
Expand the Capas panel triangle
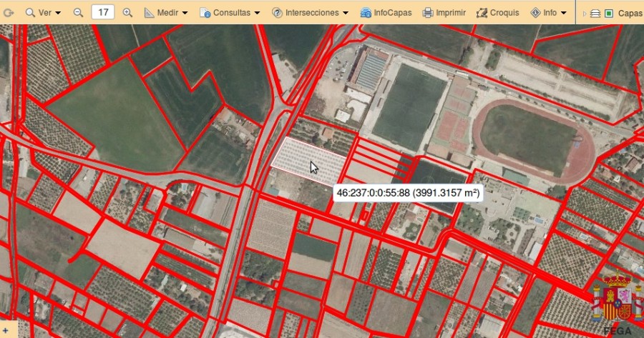pyautogui.click(x=584, y=13)
